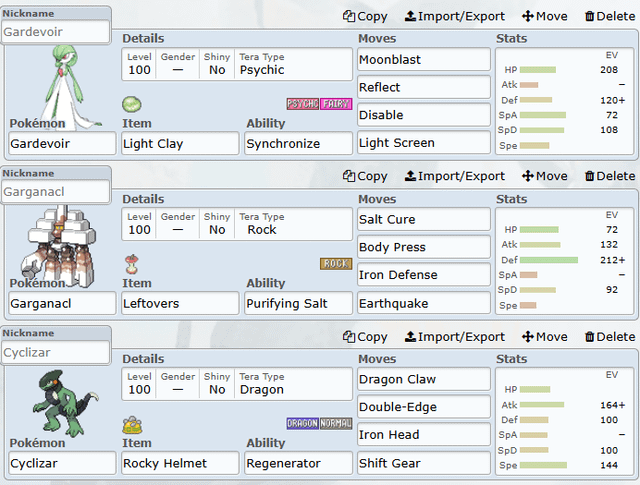Open Import/Export for Garganacl
Screen dimensions: 640x485
point(454,176)
